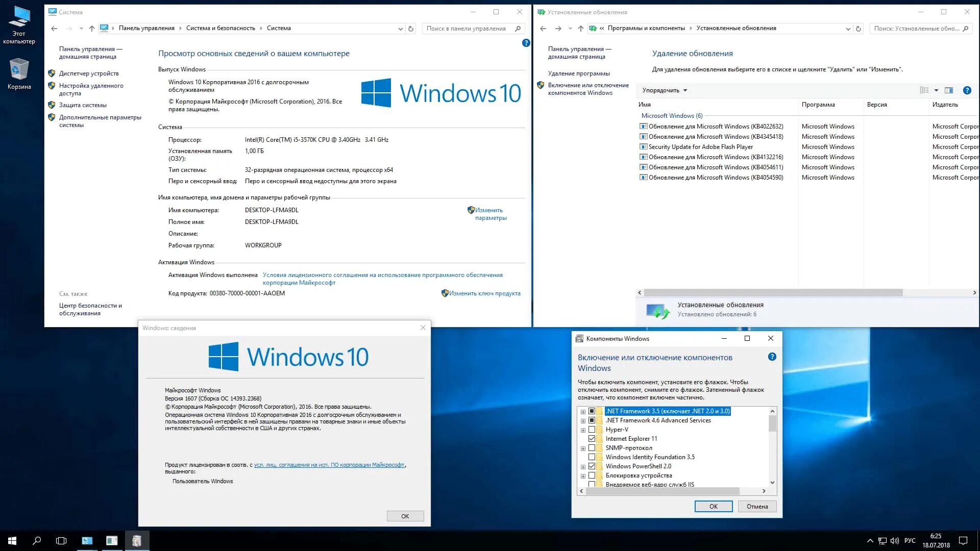Screen dimensions: 980x551
Task: Click horizontal scrollbar in components list
Action: 663,491
